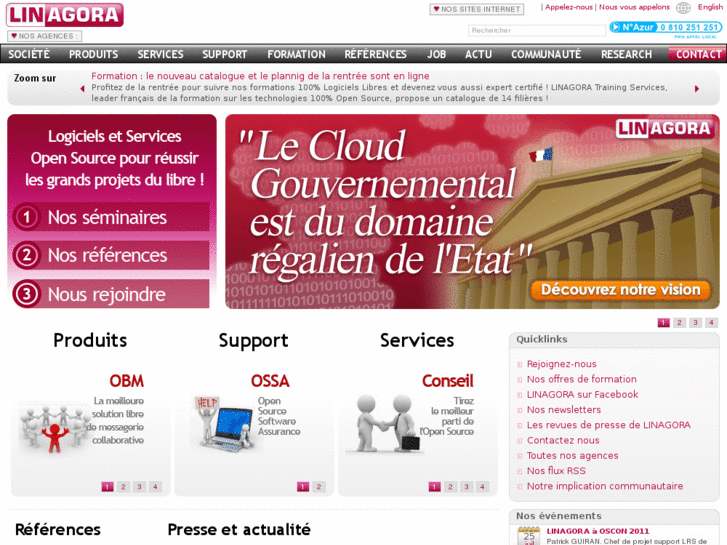Select banner slide 2
727x545 pixels.
pos(679,323)
